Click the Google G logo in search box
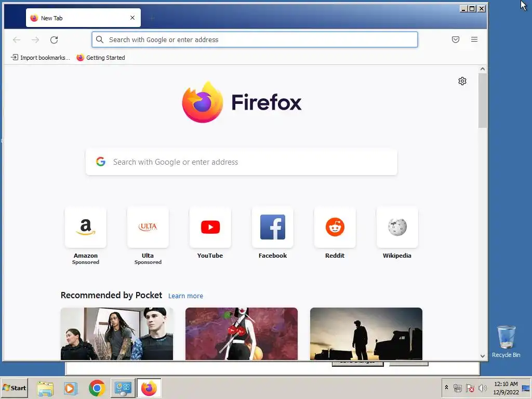Screen dimensions: 532x399 [x=100, y=162]
